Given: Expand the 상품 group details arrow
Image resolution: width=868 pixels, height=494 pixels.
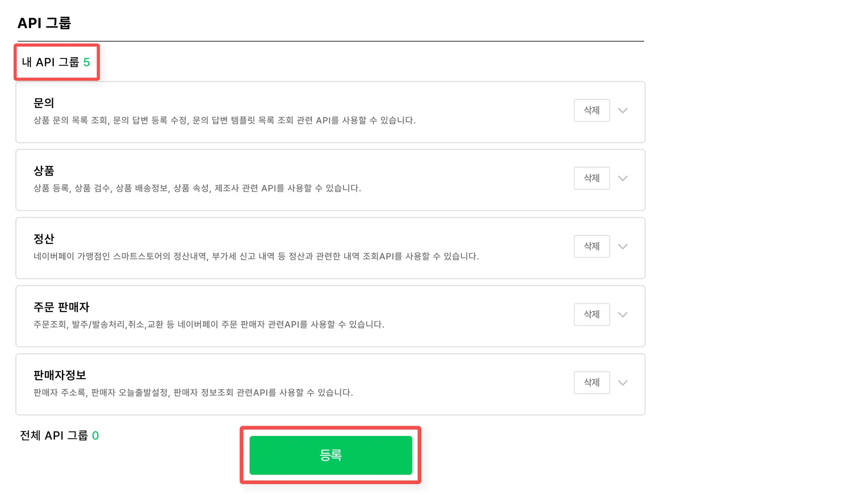Looking at the screenshot, I should pyautogui.click(x=622, y=179).
